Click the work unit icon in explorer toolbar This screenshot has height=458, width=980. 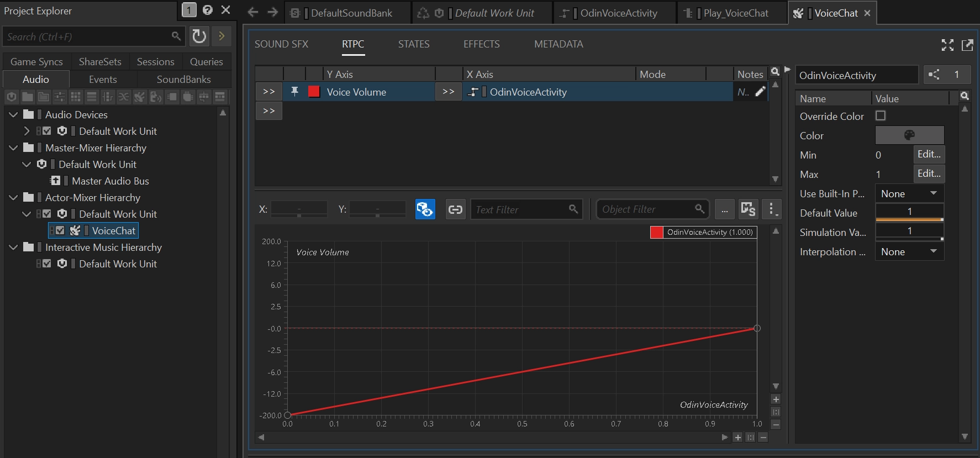tap(12, 97)
